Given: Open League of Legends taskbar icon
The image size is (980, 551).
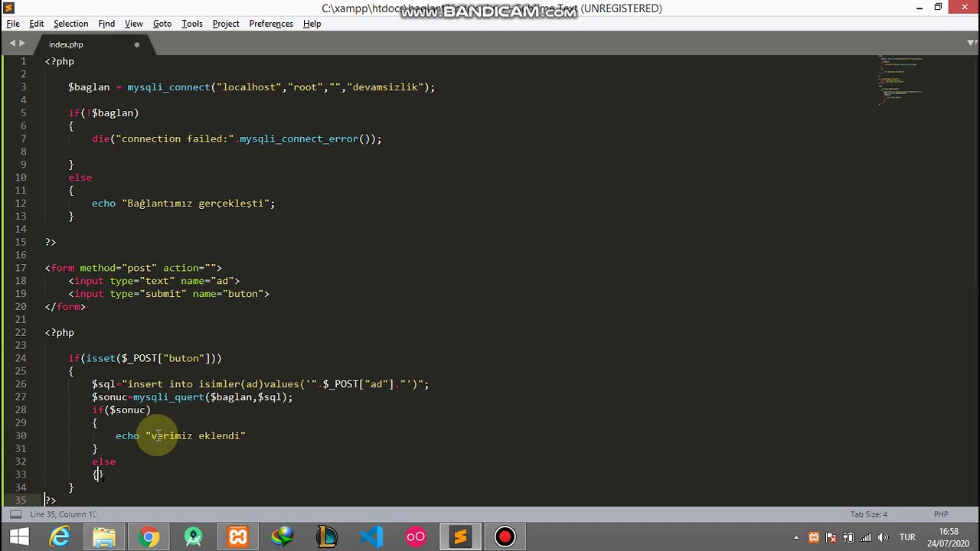Looking at the screenshot, I should (x=327, y=536).
